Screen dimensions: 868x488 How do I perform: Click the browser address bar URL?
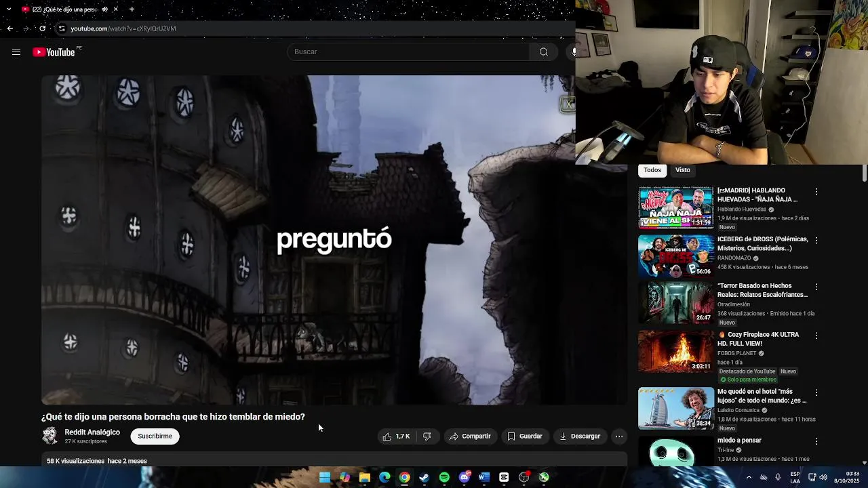123,28
